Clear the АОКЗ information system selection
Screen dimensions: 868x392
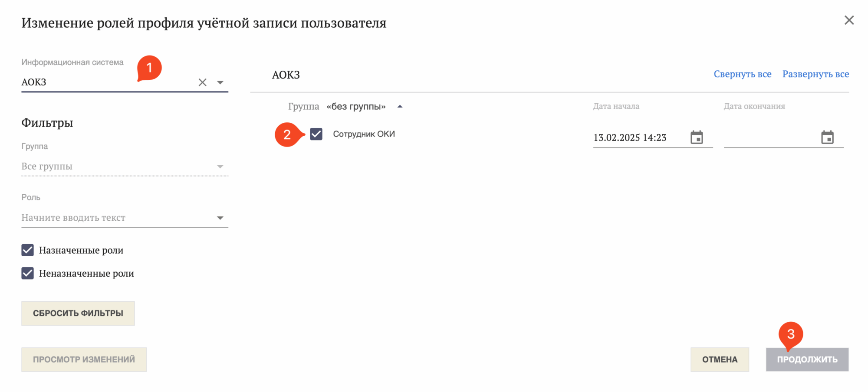(202, 82)
